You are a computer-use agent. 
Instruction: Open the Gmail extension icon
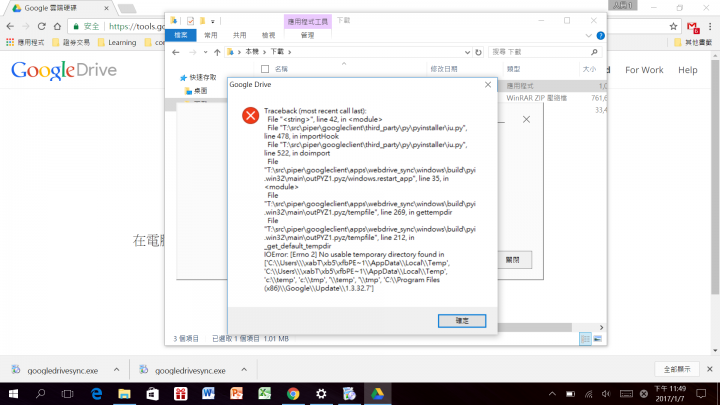[693, 27]
